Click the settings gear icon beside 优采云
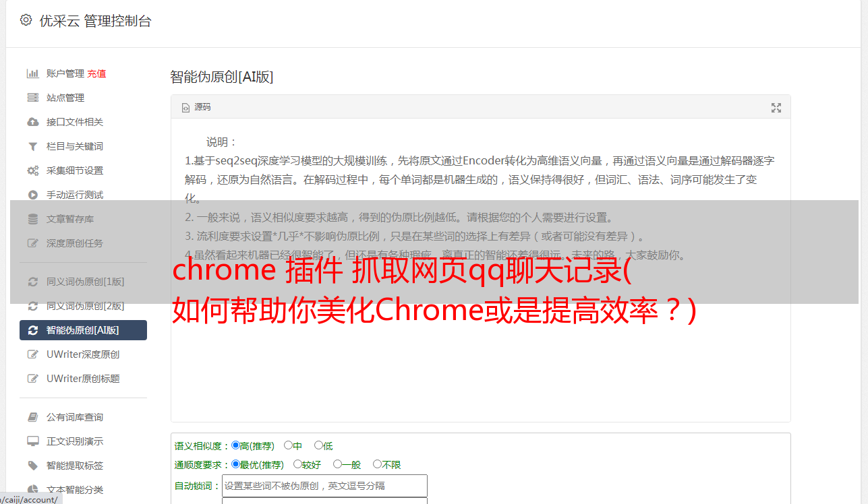This screenshot has width=868, height=504. click(x=26, y=20)
